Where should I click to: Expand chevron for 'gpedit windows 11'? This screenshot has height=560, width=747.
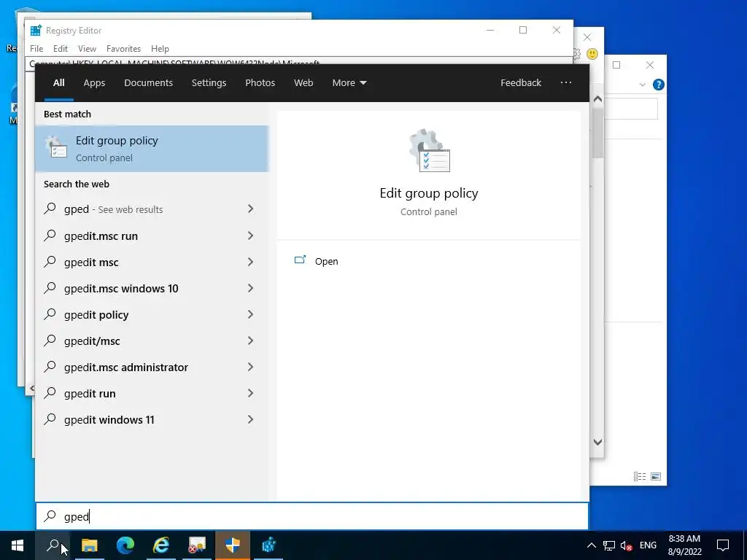[x=251, y=419]
